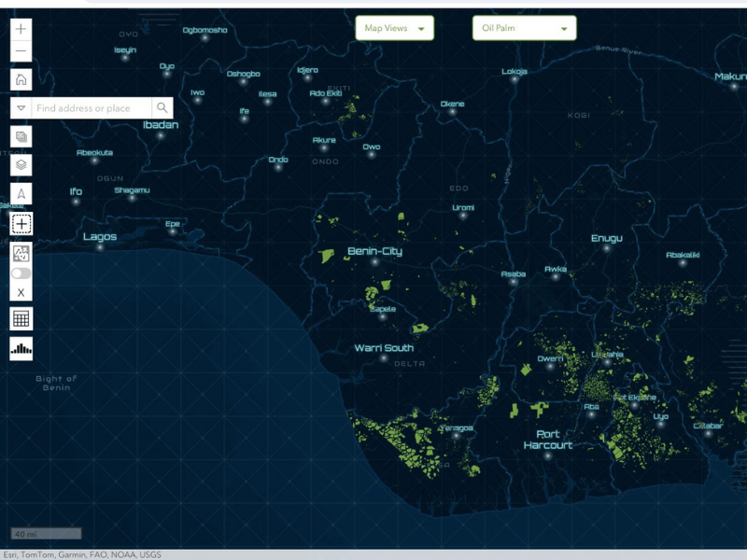Click the Benin-City label on map

click(x=374, y=251)
